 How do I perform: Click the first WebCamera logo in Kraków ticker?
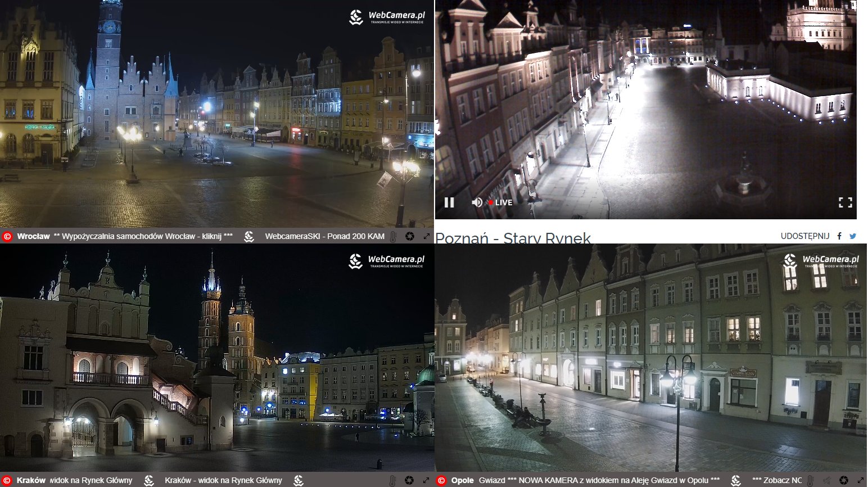tap(149, 481)
